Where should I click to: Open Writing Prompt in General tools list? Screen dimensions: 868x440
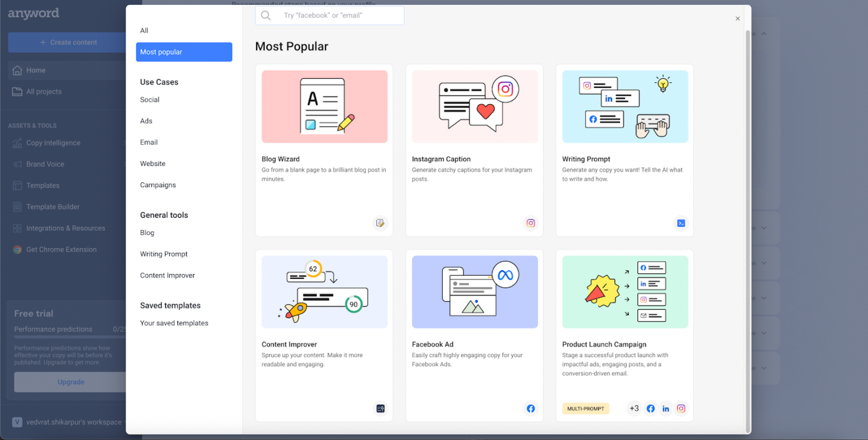pos(164,254)
